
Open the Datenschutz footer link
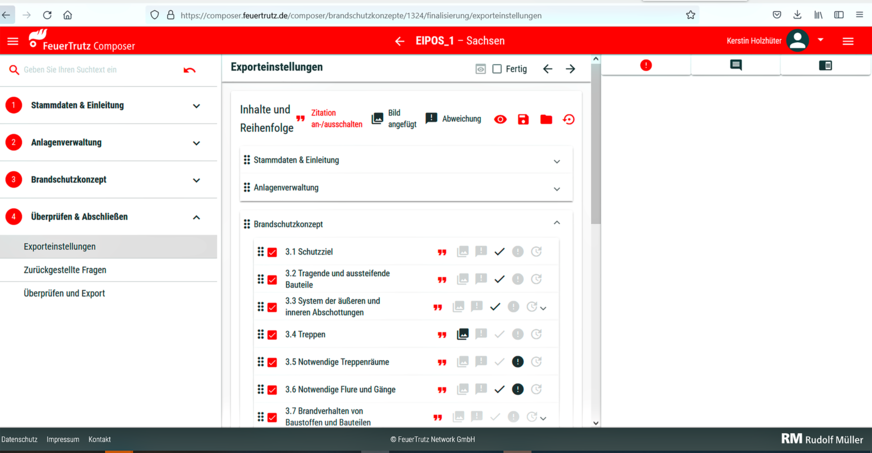19,439
